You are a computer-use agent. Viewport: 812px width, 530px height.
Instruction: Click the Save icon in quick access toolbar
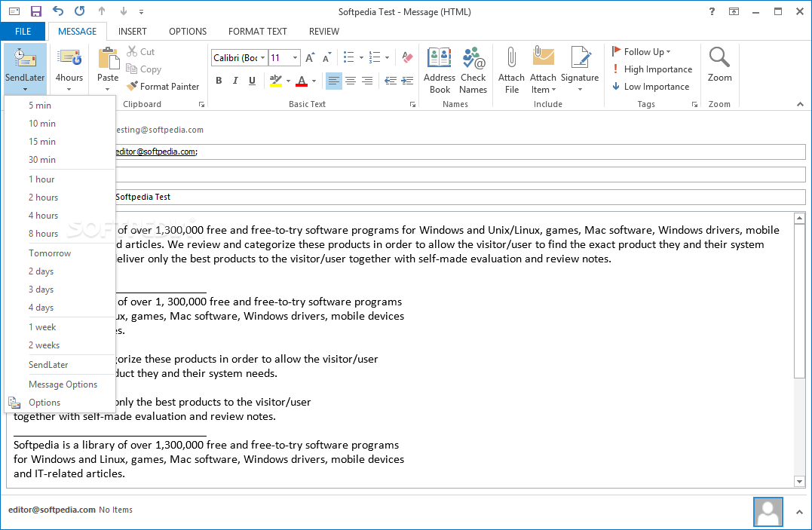(35, 11)
